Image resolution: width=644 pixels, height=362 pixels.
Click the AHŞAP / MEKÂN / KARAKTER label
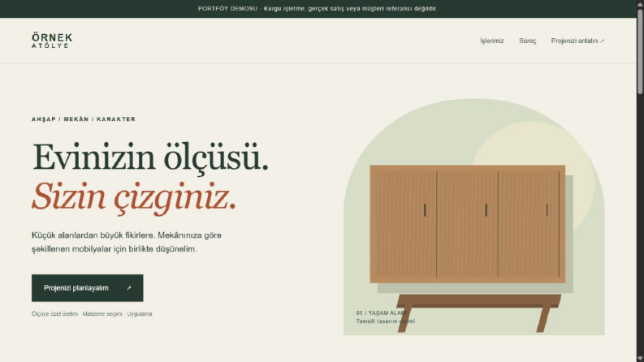pyautogui.click(x=84, y=119)
